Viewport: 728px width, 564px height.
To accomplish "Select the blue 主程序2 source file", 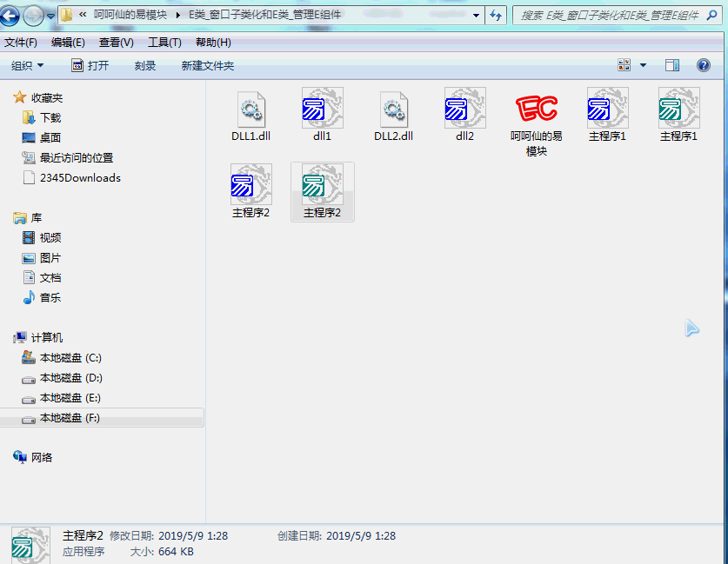I will (x=250, y=184).
